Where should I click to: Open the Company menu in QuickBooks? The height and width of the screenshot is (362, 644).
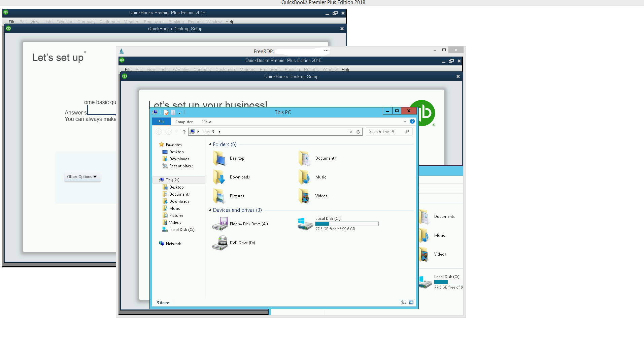(202, 70)
